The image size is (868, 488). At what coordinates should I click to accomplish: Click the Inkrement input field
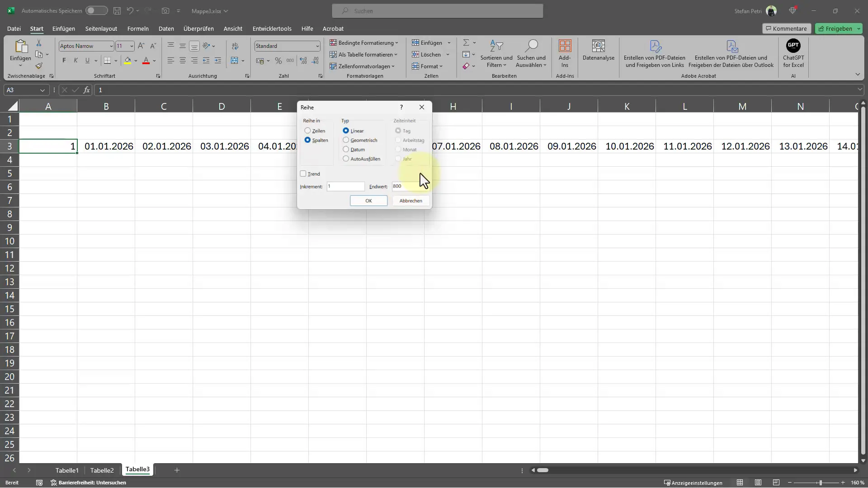click(345, 187)
